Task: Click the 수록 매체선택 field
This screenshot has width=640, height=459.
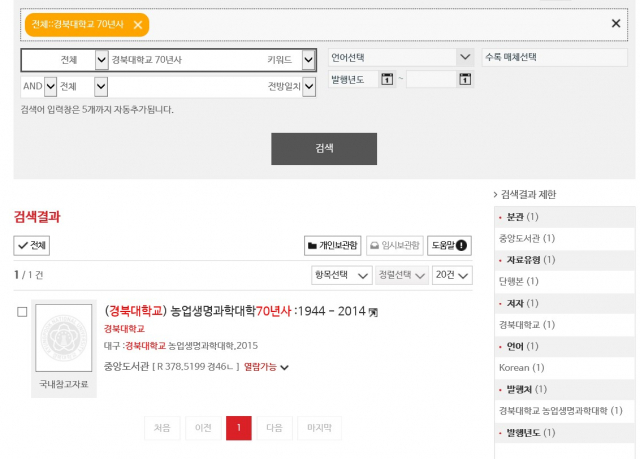Action: (555, 58)
